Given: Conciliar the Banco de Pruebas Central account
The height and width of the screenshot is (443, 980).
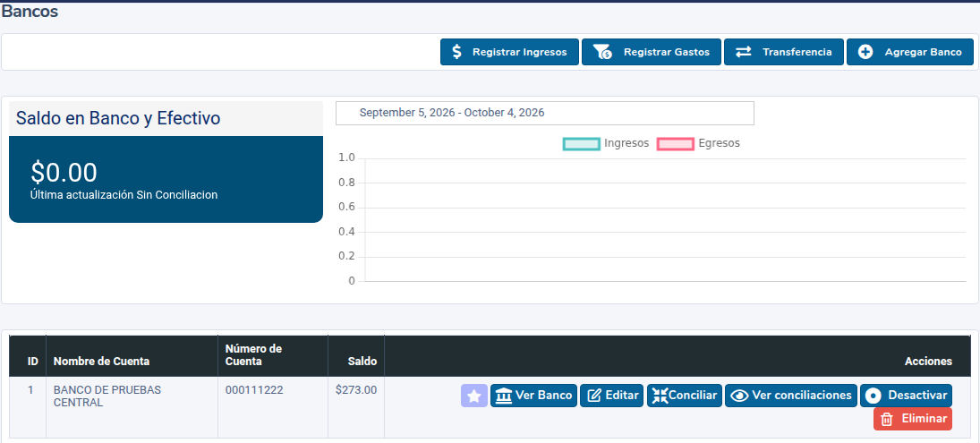Looking at the screenshot, I should tap(685, 396).
